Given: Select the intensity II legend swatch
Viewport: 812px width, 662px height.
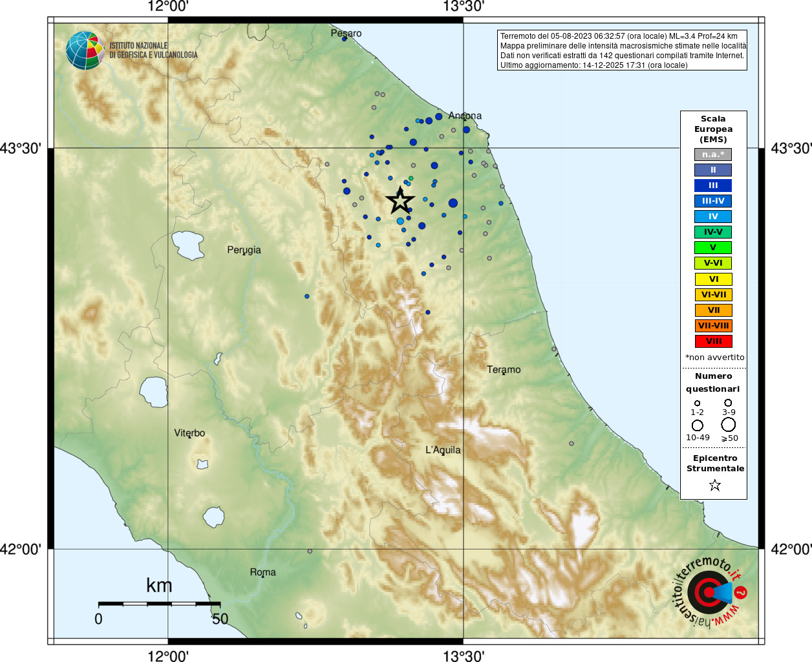Looking at the screenshot, I should [x=713, y=170].
